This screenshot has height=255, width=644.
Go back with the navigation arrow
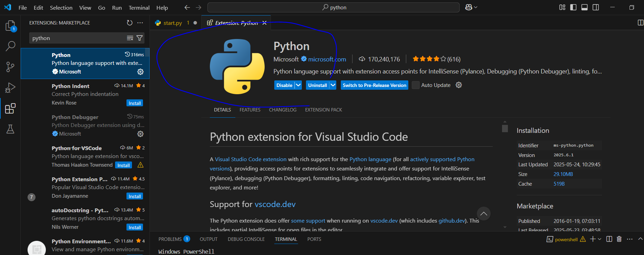tap(187, 7)
